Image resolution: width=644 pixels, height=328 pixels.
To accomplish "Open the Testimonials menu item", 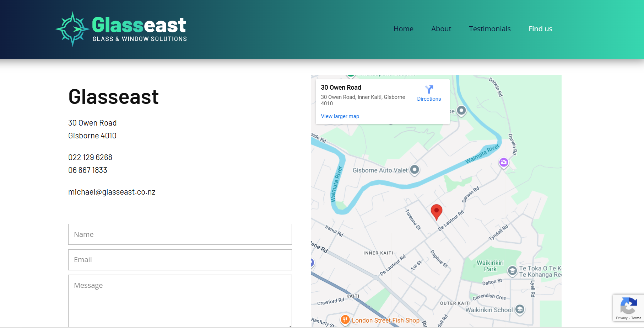I will 489,29.
